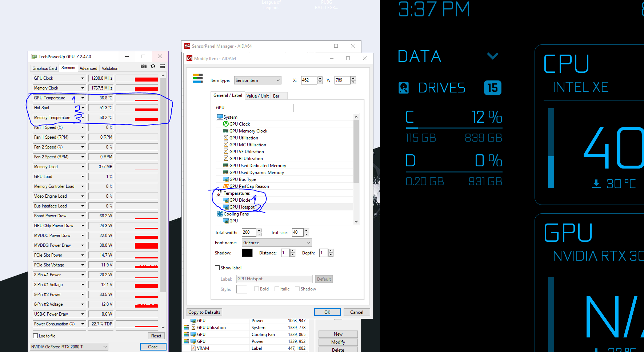
Task: Open Memory Clock sensor dropdown arrow
Action: 83,88
